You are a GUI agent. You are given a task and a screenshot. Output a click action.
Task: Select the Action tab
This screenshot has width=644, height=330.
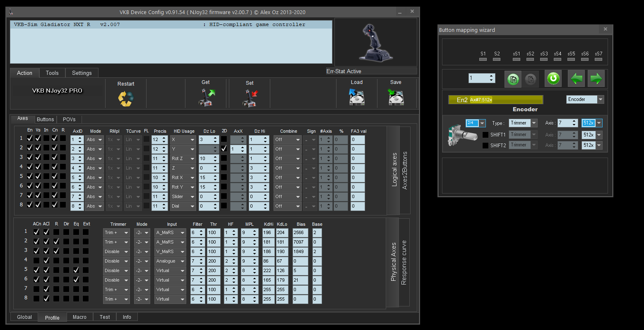[24, 73]
